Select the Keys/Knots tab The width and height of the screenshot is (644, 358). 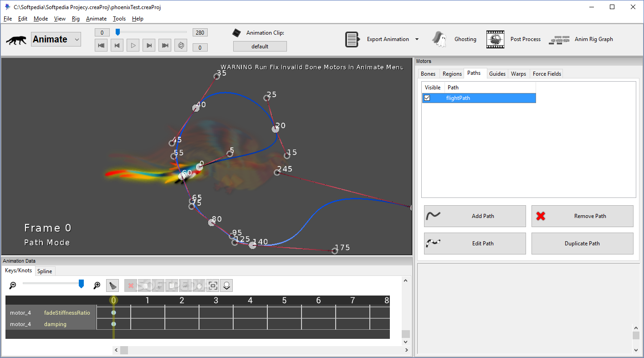[x=19, y=270]
